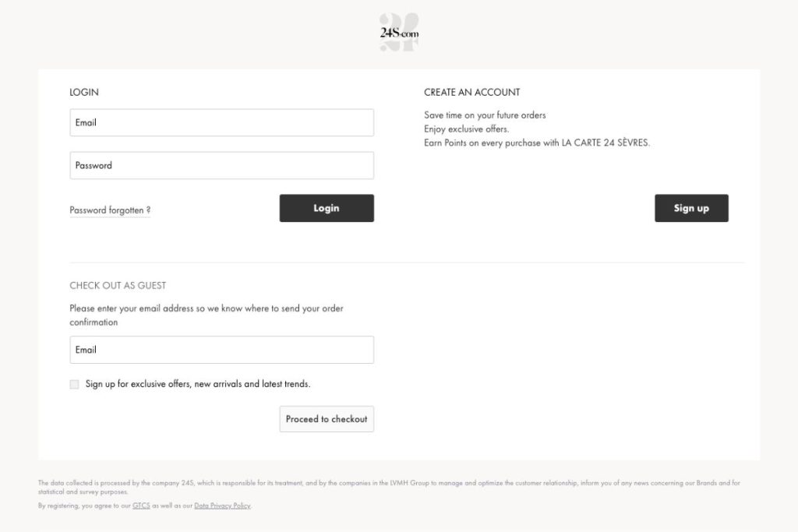
Task: Click the Password input field
Action: pos(221,166)
